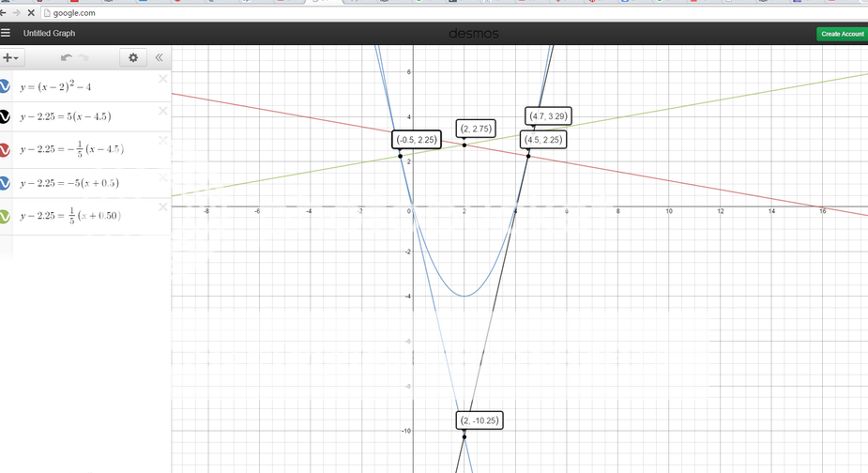This screenshot has height=473, width=868.
Task: Hide the parabola y=(x-2)²-4 graph
Action: pyautogui.click(x=5, y=87)
